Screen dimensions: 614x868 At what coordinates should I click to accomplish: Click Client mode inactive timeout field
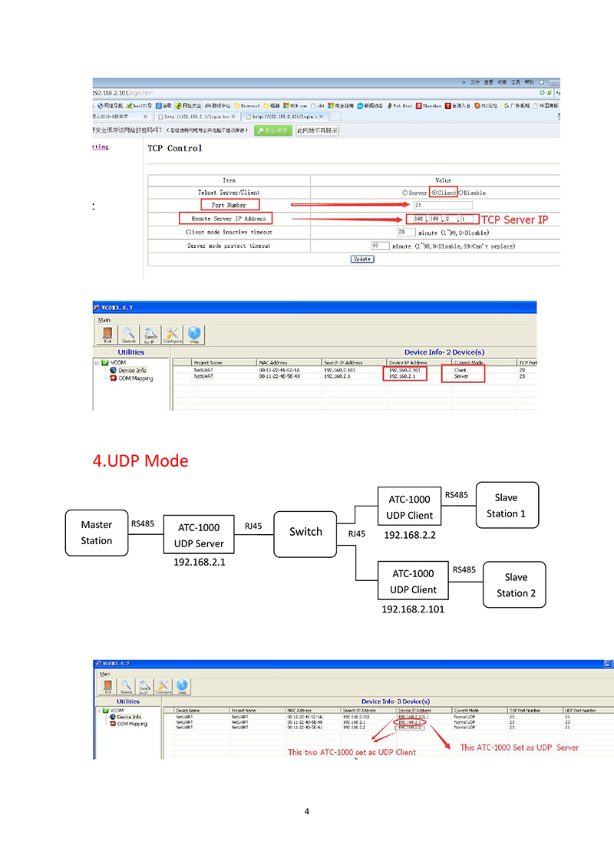click(406, 233)
